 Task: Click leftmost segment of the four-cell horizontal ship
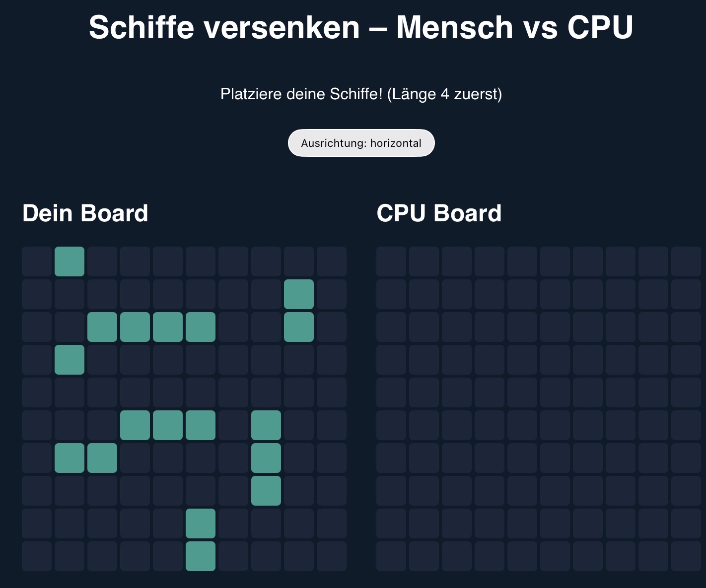click(102, 327)
